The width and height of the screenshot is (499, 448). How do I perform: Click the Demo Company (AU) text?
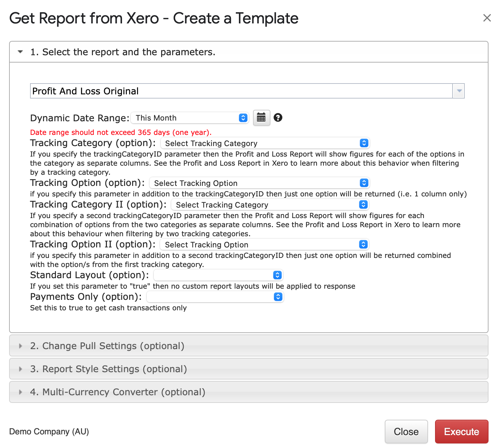49,432
